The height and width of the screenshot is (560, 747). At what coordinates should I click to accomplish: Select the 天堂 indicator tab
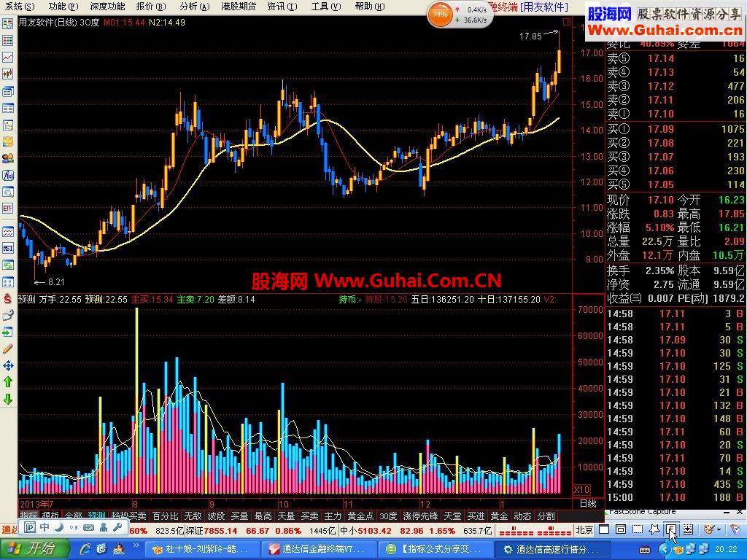coord(452,516)
